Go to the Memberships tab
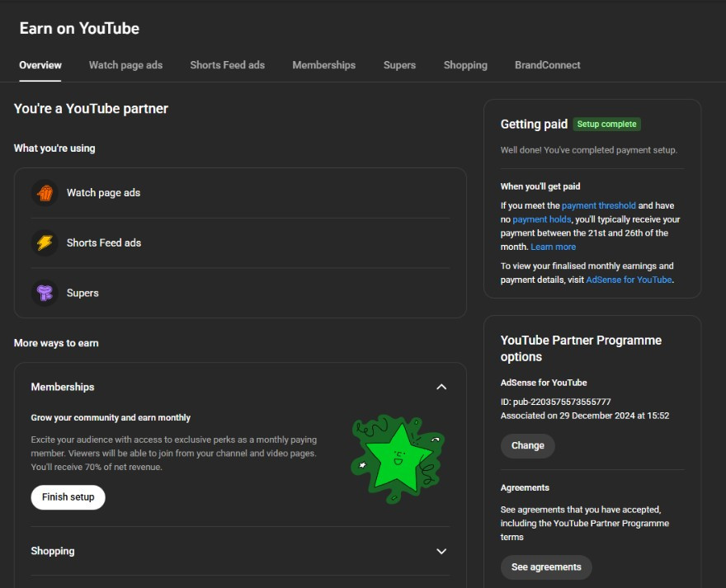 [x=323, y=65]
